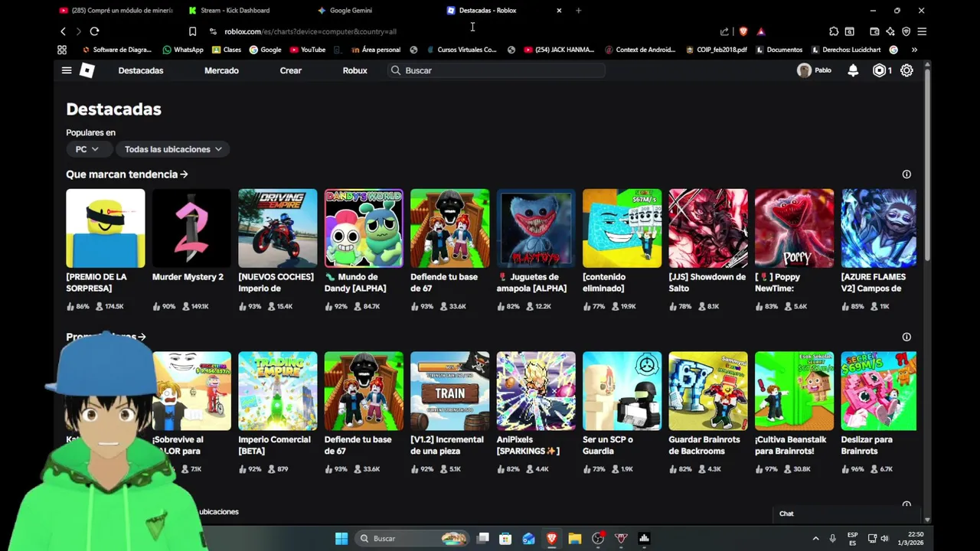Open AniPixels [SPARKINGS] game thumbnail
Image resolution: width=980 pixels, height=551 pixels.
[x=536, y=391]
